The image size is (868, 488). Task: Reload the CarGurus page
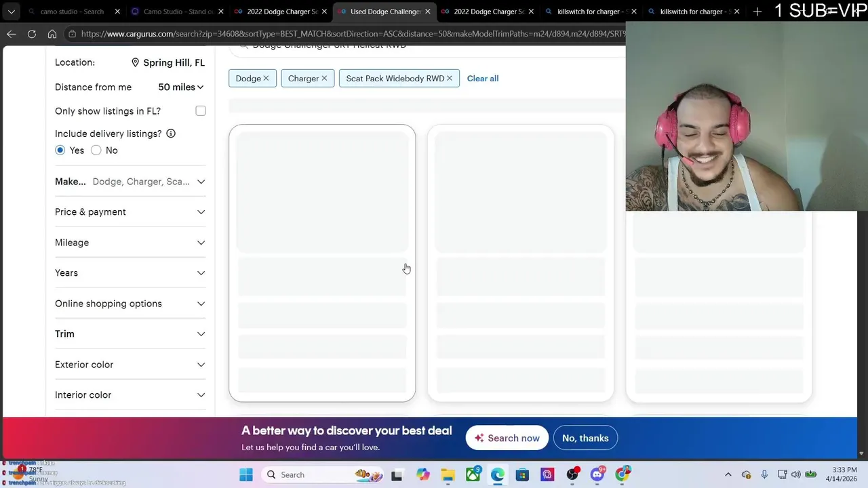pyautogui.click(x=32, y=34)
